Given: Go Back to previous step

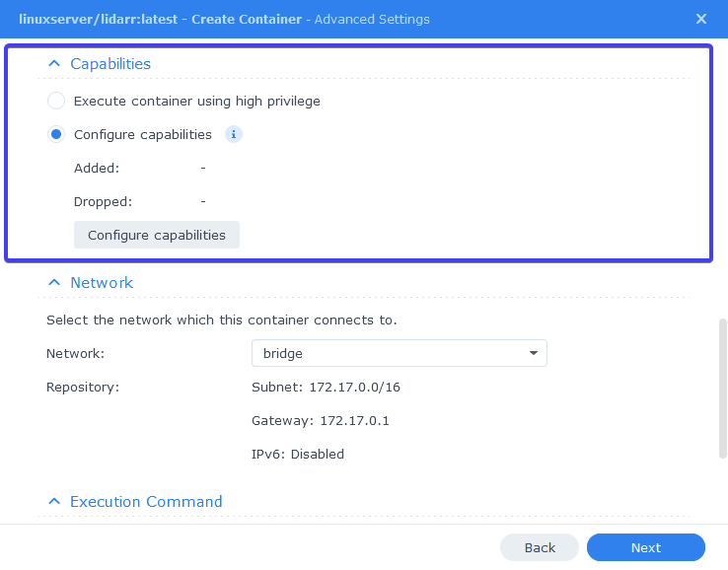Looking at the screenshot, I should 540,547.
